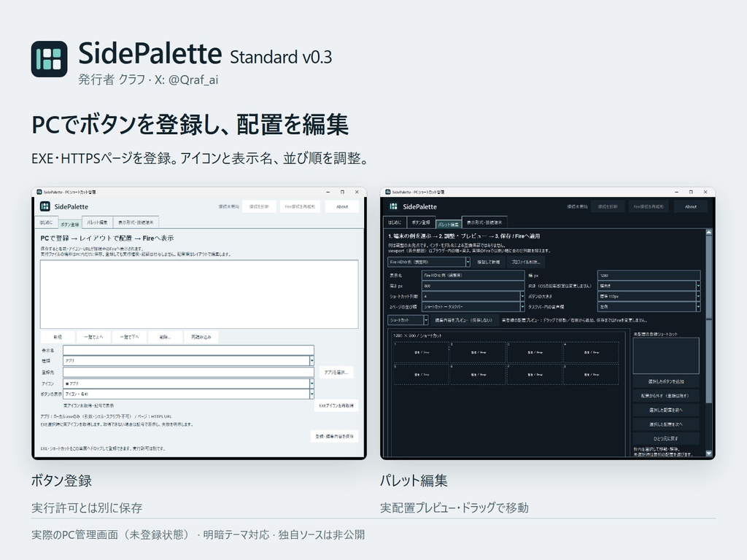This screenshot has width=747, height=560.
Task: Minimize the dark SidePalette window
Action: pyautogui.click(x=676, y=192)
